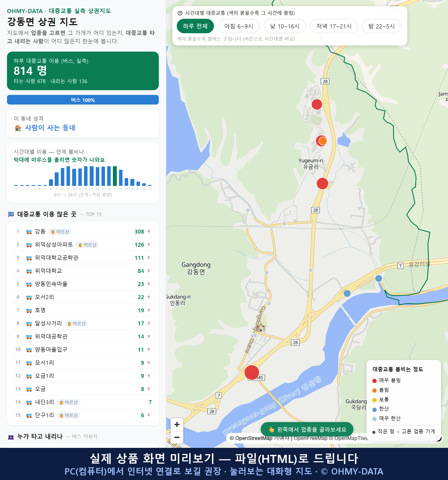Open the OpenFreeMap attribution link
Viewport: 448px width, 480px height.
pyautogui.click(x=310, y=438)
